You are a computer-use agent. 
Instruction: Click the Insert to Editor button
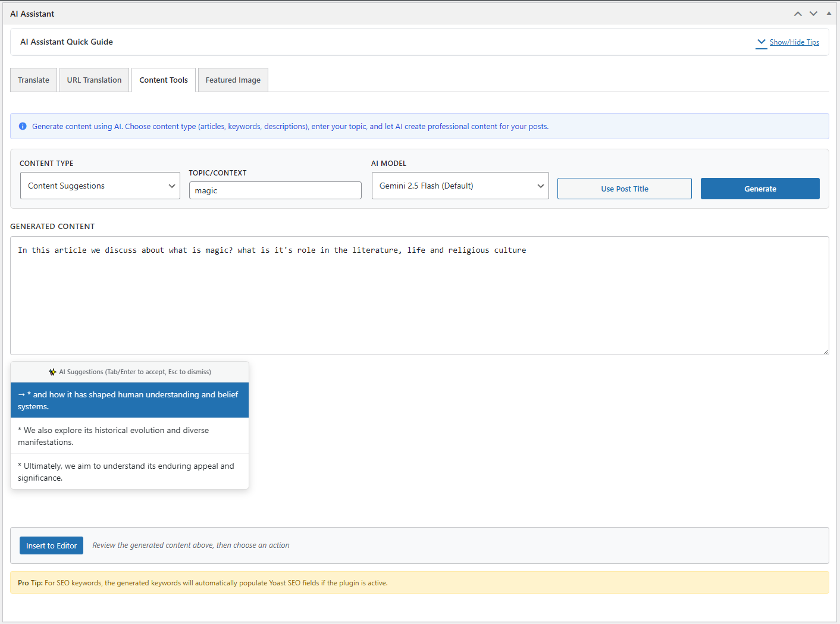51,545
